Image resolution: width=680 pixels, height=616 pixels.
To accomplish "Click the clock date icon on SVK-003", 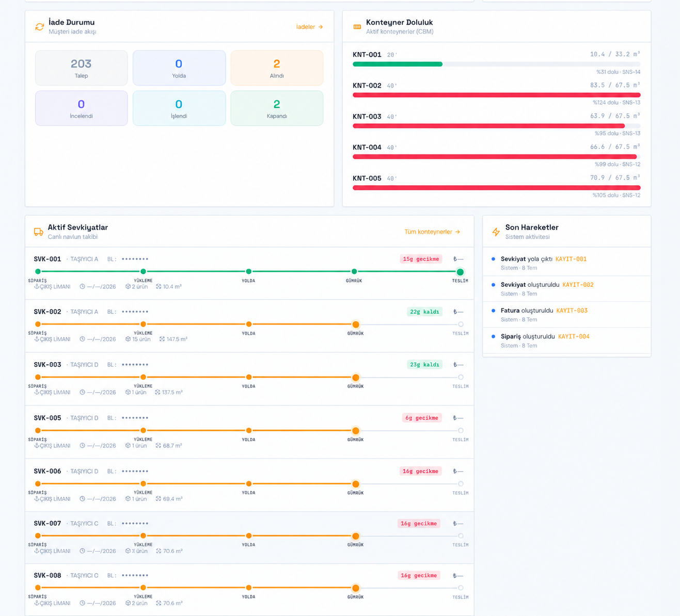I will click(x=83, y=392).
